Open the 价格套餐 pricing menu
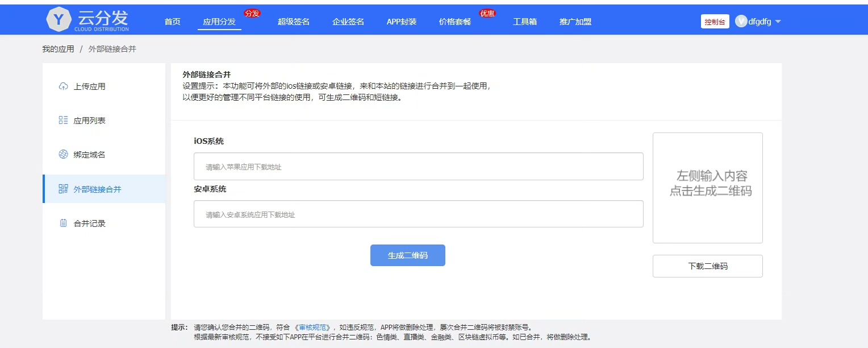The width and height of the screenshot is (868, 348). (x=455, y=22)
